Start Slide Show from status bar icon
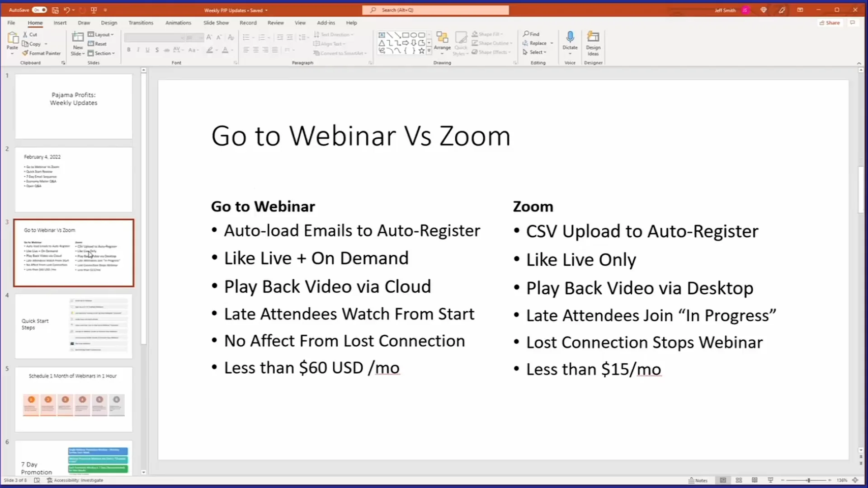Viewport: 868px width, 488px height. (770, 480)
